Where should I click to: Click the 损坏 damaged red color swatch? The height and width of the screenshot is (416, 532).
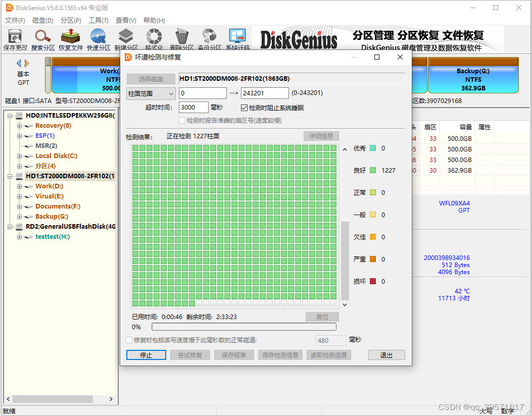[372, 281]
